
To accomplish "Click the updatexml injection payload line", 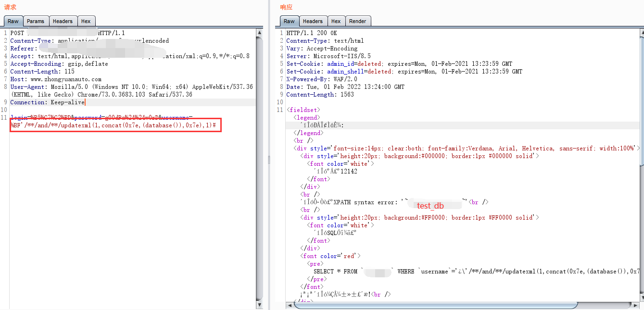I will pyautogui.click(x=113, y=125).
